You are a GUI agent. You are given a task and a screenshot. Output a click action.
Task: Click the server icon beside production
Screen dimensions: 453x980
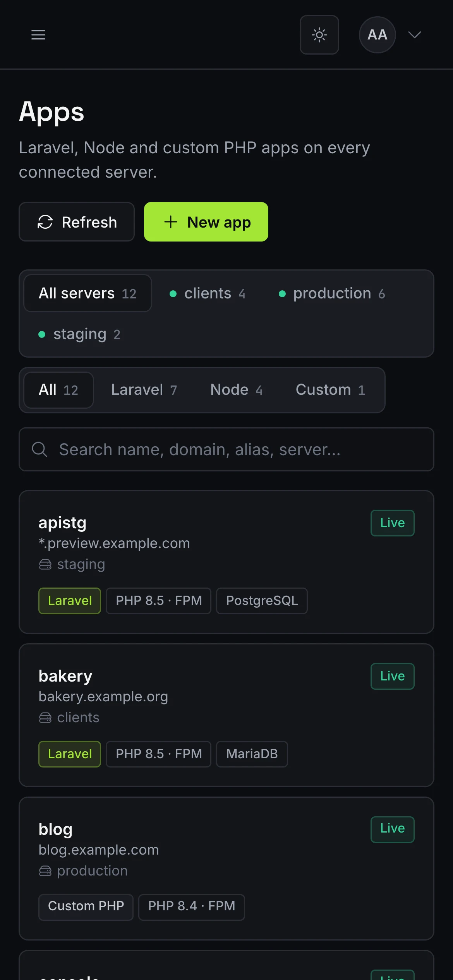click(45, 871)
